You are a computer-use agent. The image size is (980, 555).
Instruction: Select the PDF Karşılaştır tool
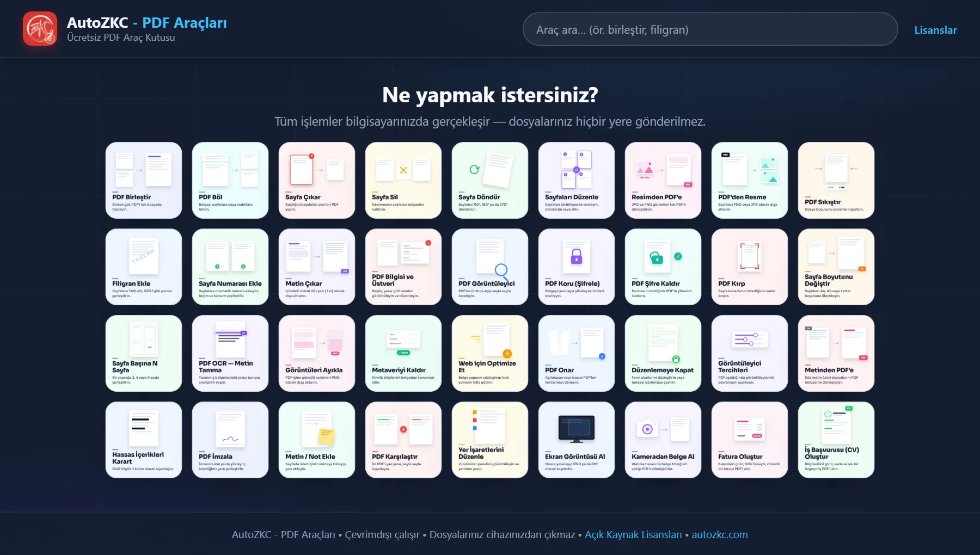click(403, 440)
